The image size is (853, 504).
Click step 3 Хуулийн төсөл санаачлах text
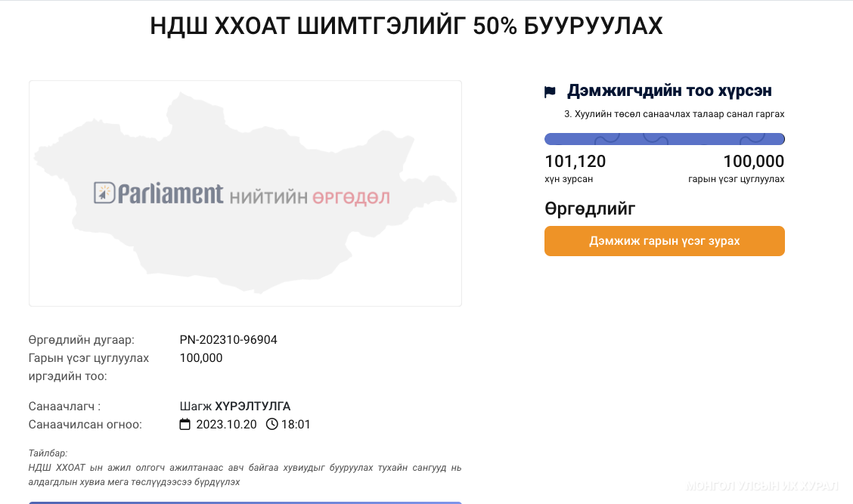pyautogui.click(x=674, y=114)
